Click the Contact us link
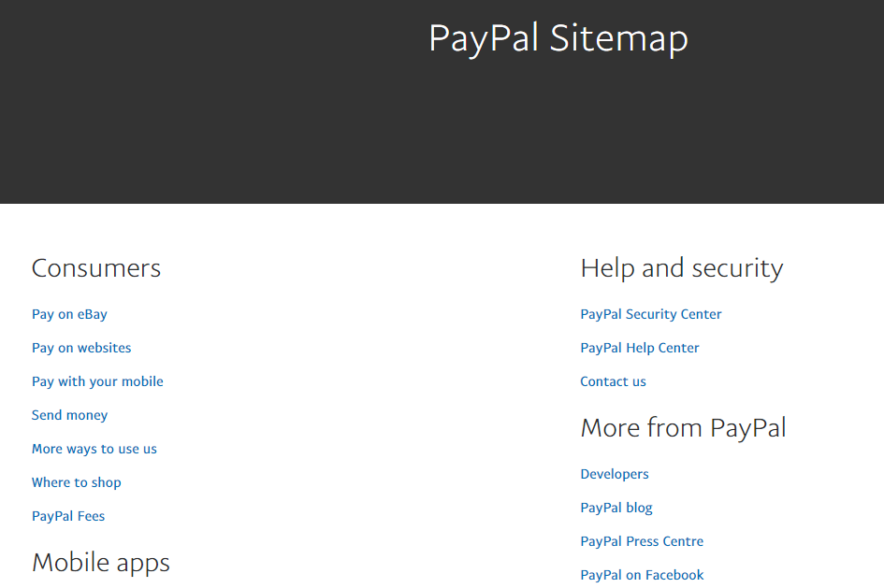Image resolution: width=884 pixels, height=588 pixels. [613, 381]
